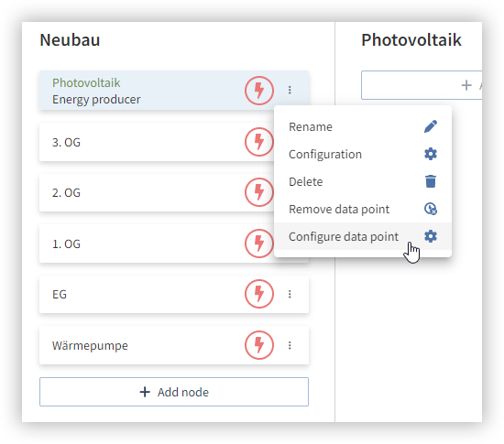Select Rename in the context menu
Image resolution: width=504 pixels, height=444 pixels.
pyautogui.click(x=363, y=127)
